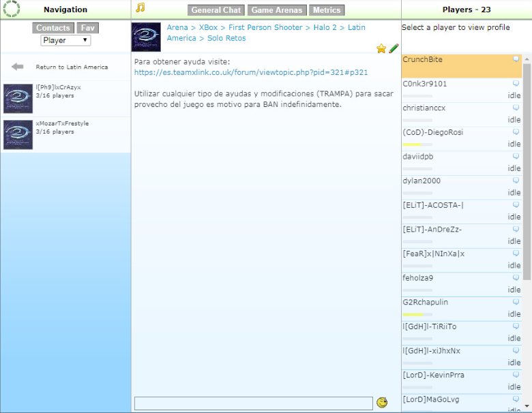Open chat bubble for dylan2000

(516, 181)
